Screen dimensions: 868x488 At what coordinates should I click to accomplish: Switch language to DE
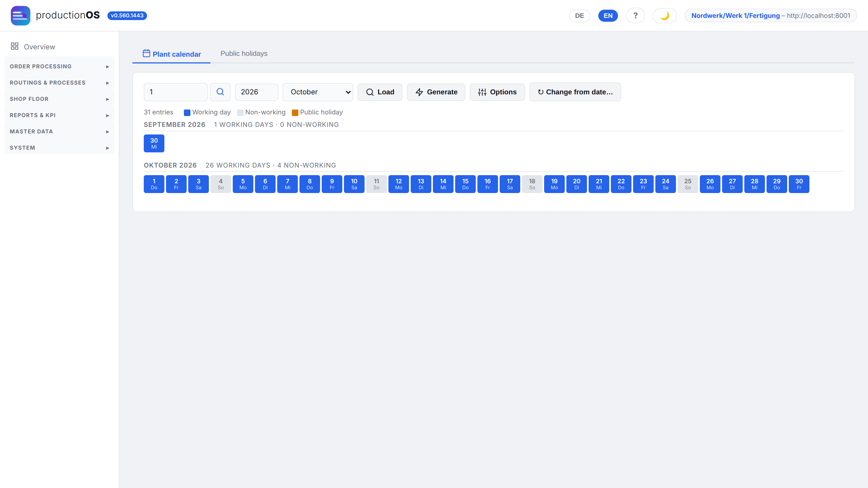coord(579,15)
